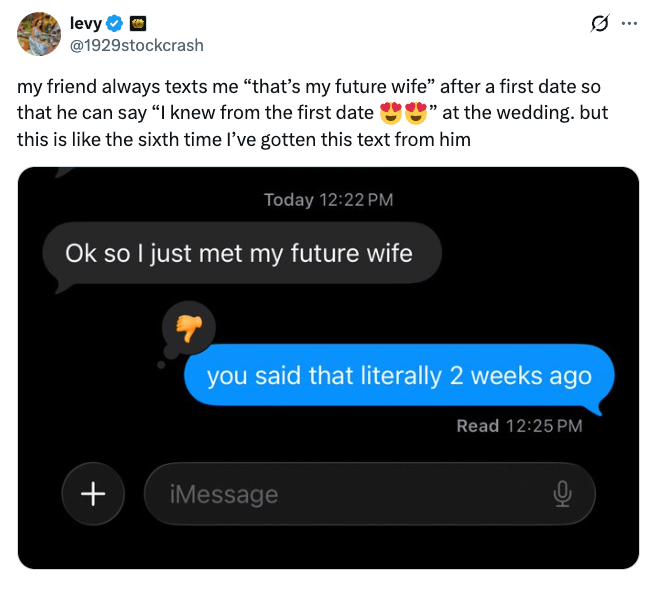The width and height of the screenshot is (655, 591).
Task: Select the blue "literally 2 weeks ago" bubble
Action: click(399, 376)
